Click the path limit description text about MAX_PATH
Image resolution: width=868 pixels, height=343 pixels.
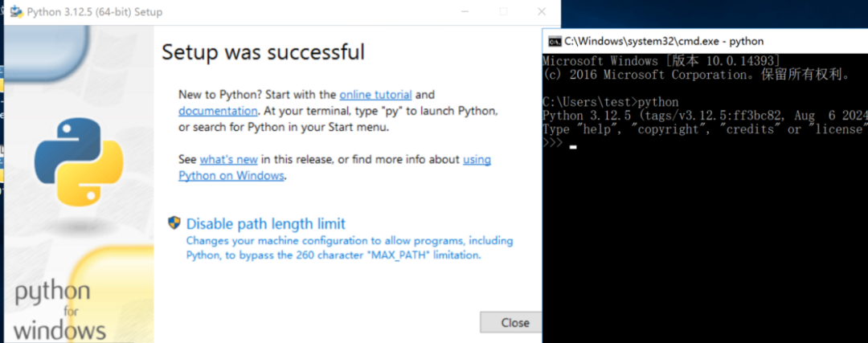click(350, 248)
